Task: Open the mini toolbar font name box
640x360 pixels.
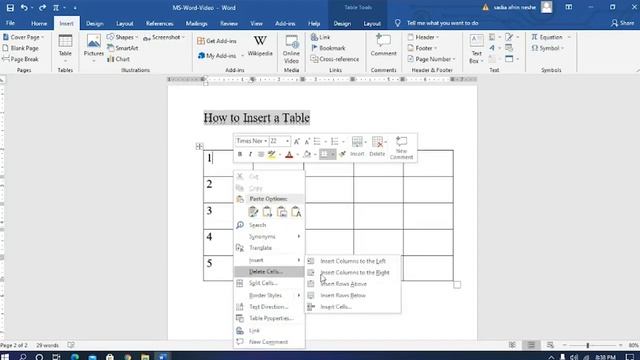Action: 251,141
